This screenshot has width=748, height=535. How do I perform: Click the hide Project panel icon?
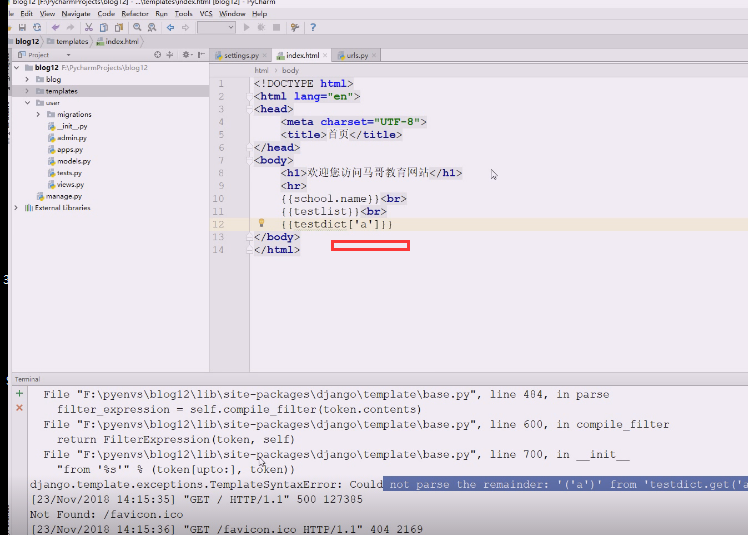(201, 55)
